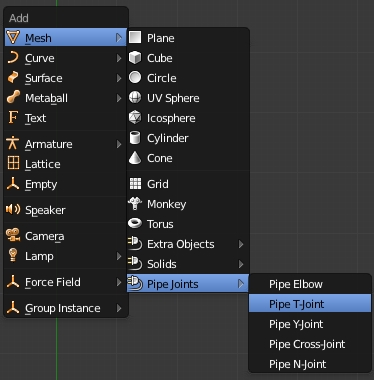Click the Speaker icon
Screen dimensions: 374x380
tap(13, 209)
